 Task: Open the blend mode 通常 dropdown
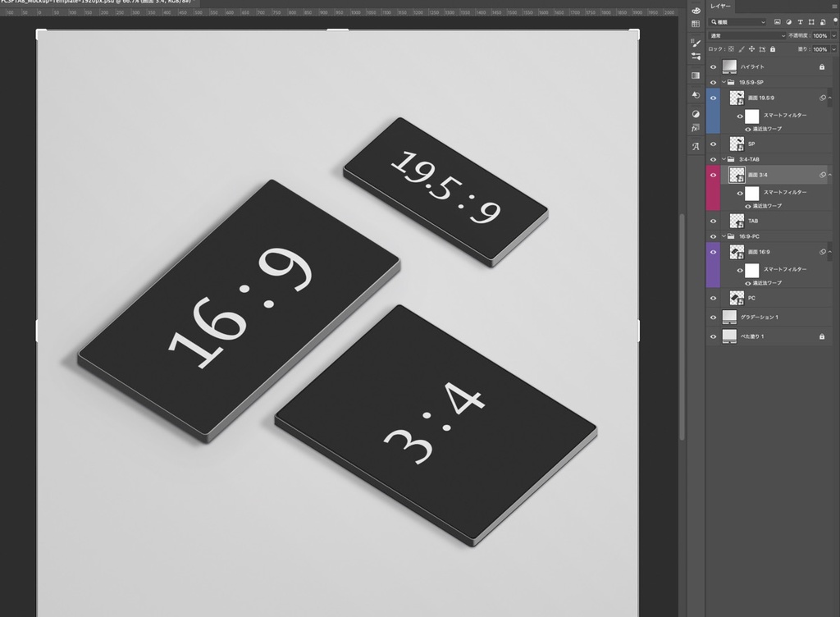coord(746,35)
